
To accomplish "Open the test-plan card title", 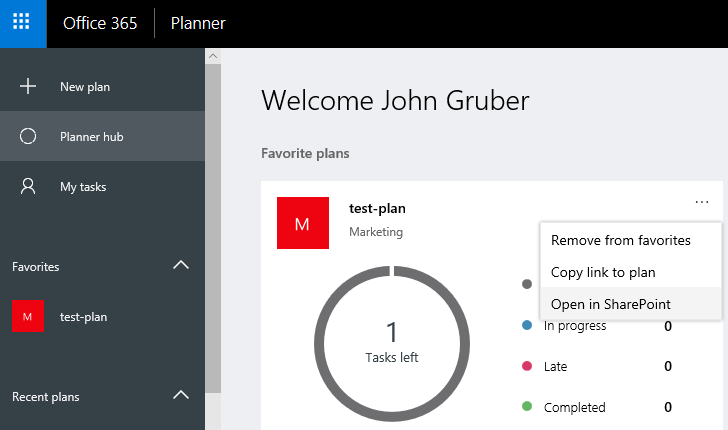I will coord(377,209).
